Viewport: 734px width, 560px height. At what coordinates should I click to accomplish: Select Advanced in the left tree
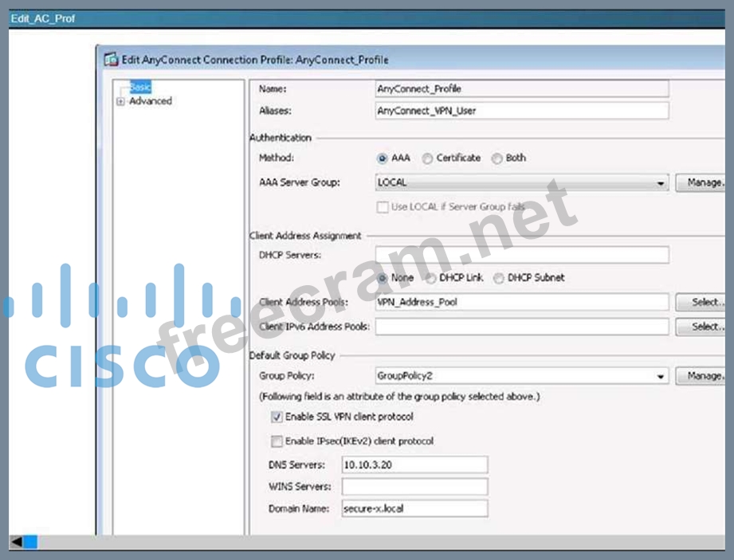[x=150, y=102]
